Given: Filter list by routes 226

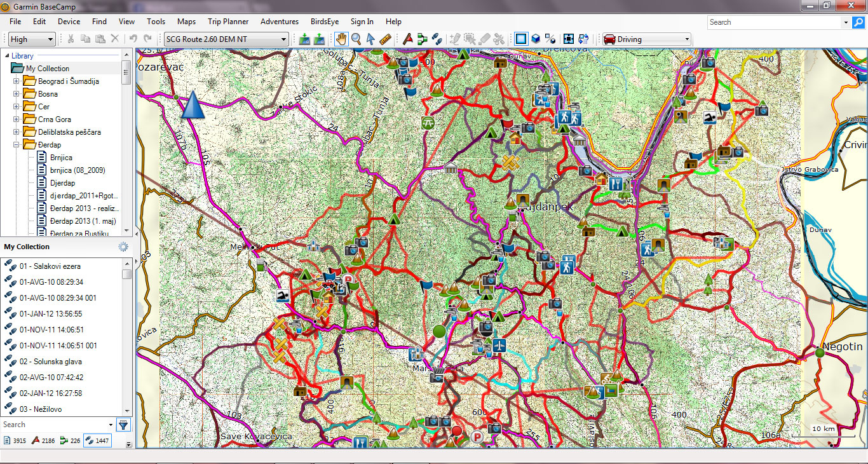Looking at the screenshot, I should (x=70, y=440).
